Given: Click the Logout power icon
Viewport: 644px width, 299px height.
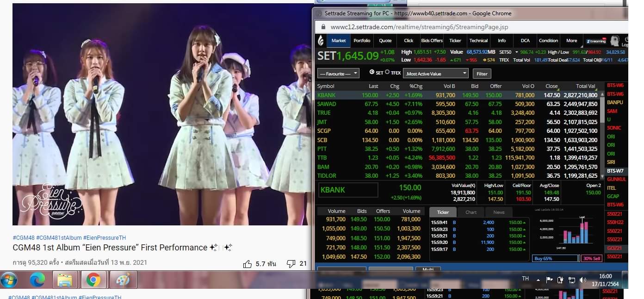Looking at the screenshot, I should (626, 40).
